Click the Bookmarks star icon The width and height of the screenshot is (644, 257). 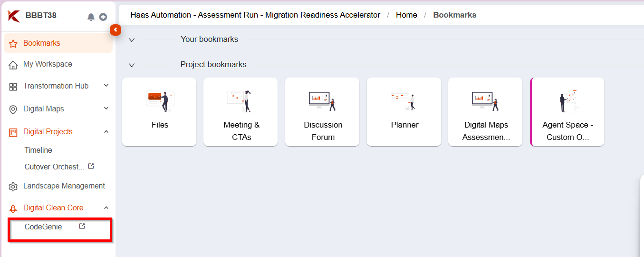coord(13,43)
